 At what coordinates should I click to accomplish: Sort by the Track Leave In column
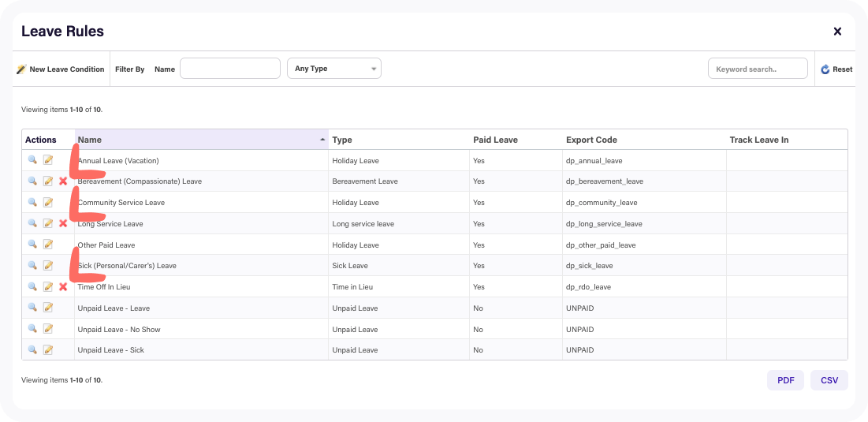pos(787,140)
